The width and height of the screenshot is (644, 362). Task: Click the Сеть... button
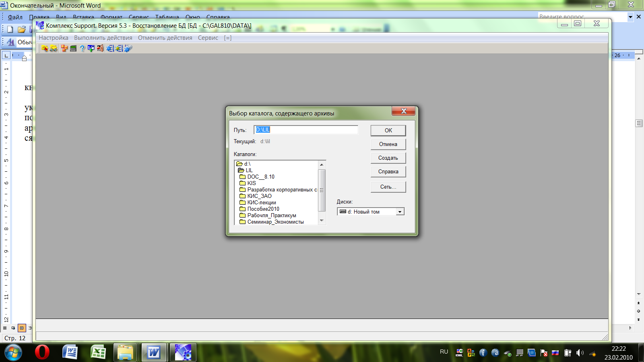pos(388,187)
